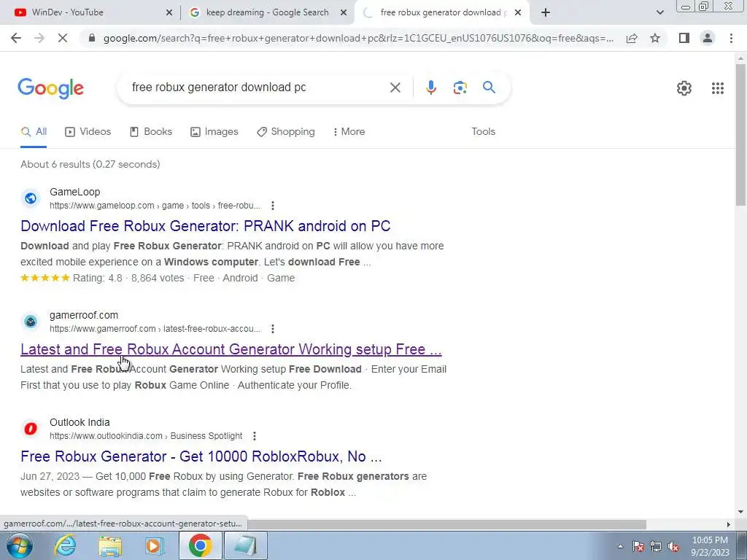Launch Internet Explorer from the taskbar
Viewport: 747px width, 560px height.
click(65, 545)
